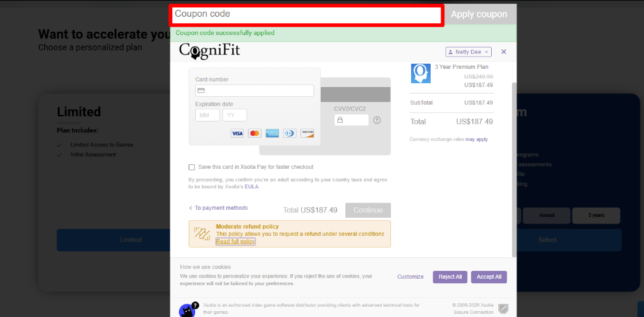The height and width of the screenshot is (317, 644).
Task: Click the SubTotal label
Action: (x=422, y=103)
